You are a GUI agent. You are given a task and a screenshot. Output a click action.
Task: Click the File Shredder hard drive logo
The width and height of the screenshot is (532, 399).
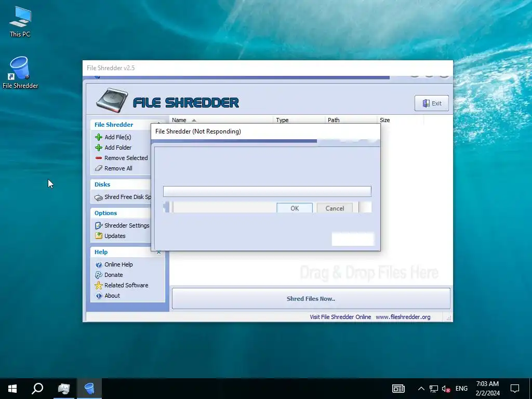point(112,100)
